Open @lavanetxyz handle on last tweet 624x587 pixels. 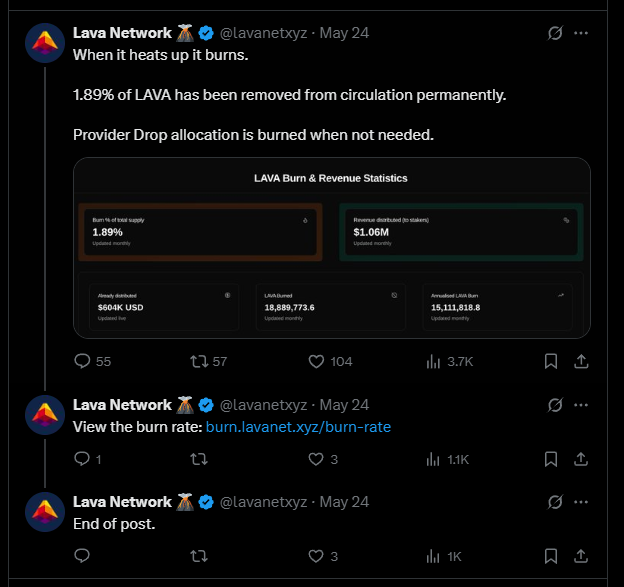[263, 502]
